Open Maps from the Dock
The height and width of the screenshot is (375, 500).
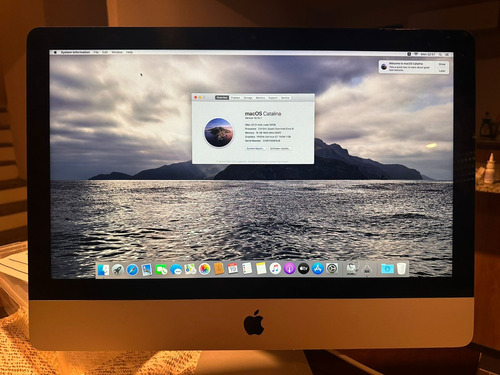click(190, 269)
